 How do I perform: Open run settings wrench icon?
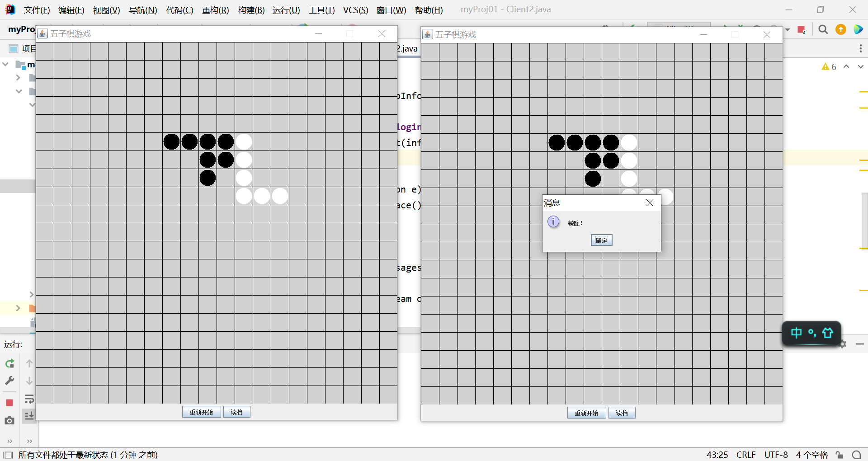9,381
